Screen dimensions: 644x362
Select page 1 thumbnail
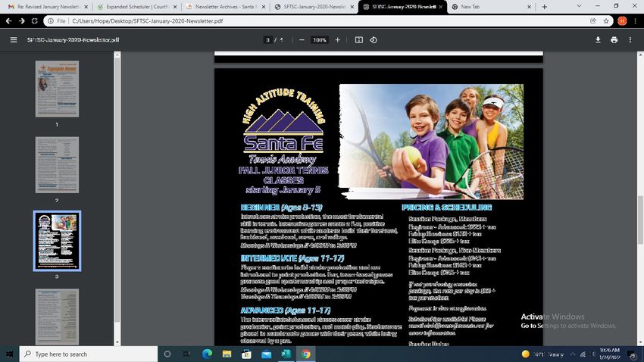click(57, 89)
